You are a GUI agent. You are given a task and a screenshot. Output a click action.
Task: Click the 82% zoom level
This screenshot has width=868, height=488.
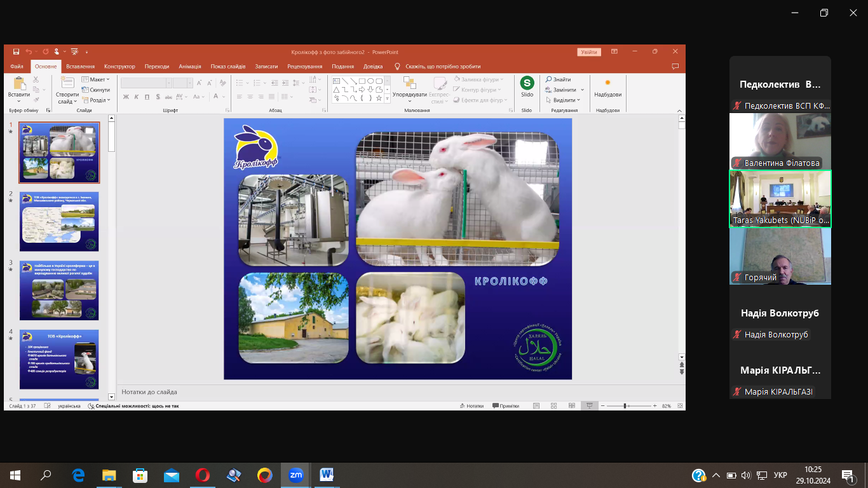[x=667, y=405]
